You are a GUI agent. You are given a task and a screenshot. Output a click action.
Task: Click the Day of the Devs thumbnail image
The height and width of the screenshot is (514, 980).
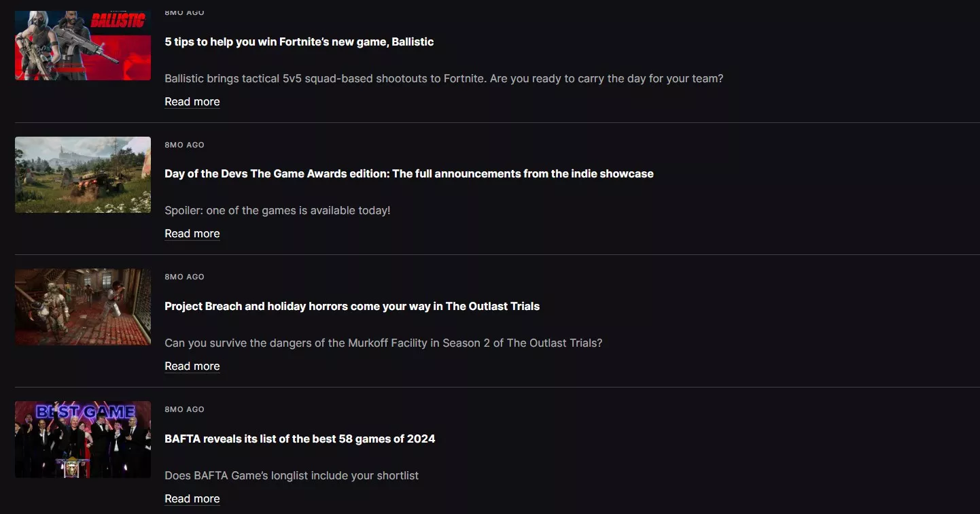83,175
